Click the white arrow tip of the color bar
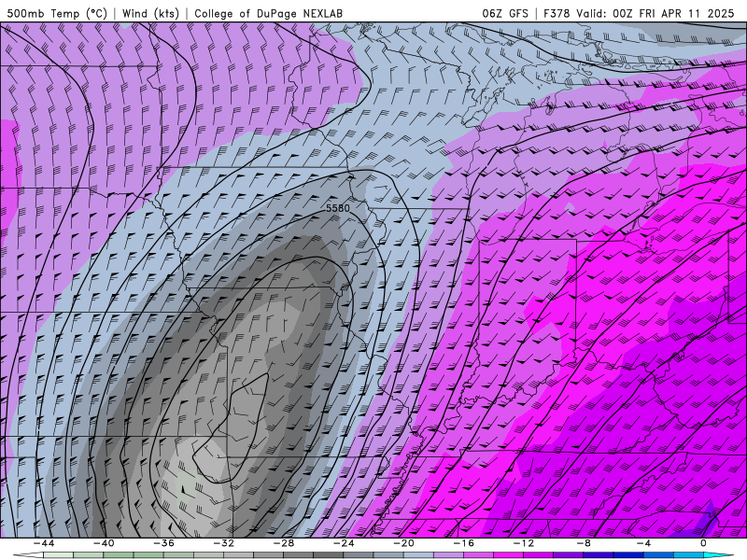The width and height of the screenshot is (747, 560). click(x=27, y=555)
